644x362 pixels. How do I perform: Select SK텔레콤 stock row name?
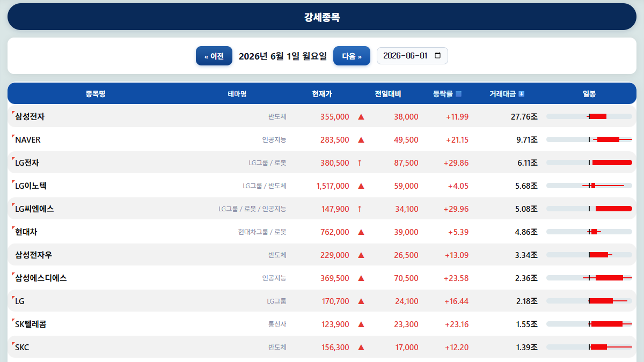point(31,324)
